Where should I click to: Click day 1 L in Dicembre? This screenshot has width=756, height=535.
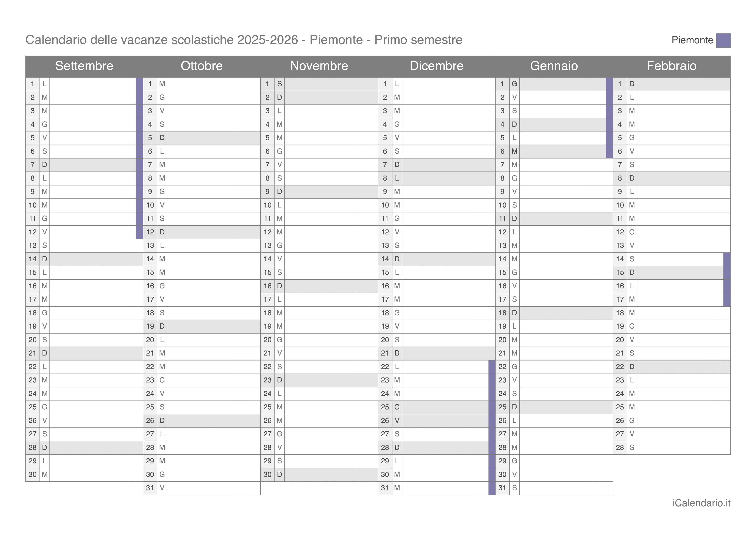point(436,84)
